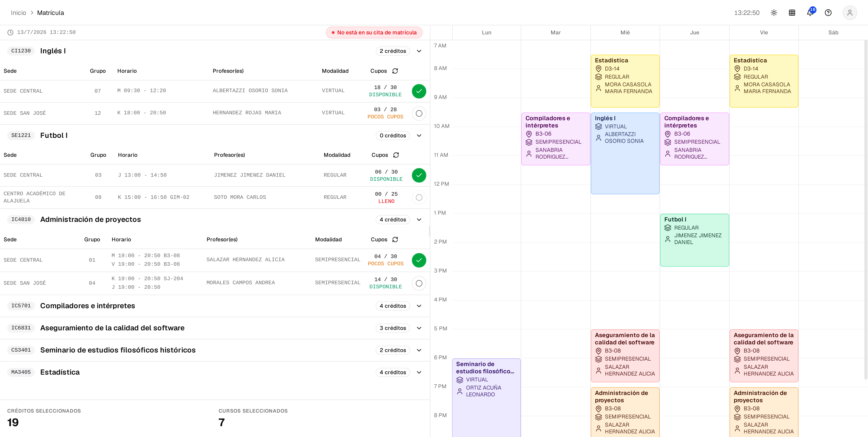Screen dimensions: 868x437
Task: Expand the Compiladores e intérpretes course
Action: click(x=419, y=306)
